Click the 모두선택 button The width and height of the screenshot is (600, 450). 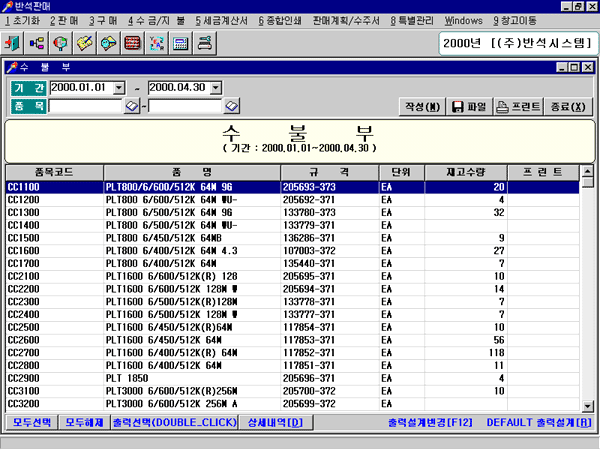pos(32,422)
